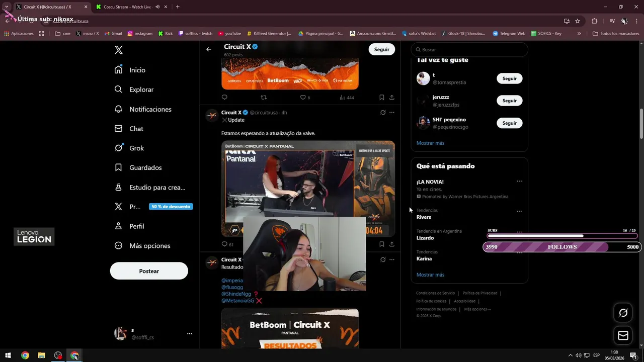The image size is (644, 362).
Task: Open the Gmail bookmark
Action: tap(113, 34)
